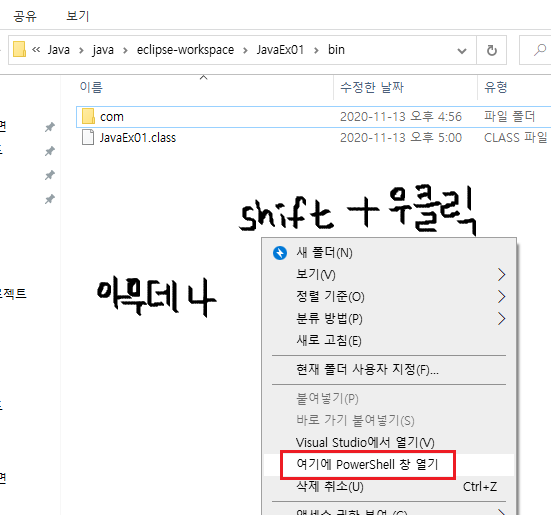551x515 pixels.
Task: Choose 새로 고침(E) in context menu
Action: (x=389, y=340)
